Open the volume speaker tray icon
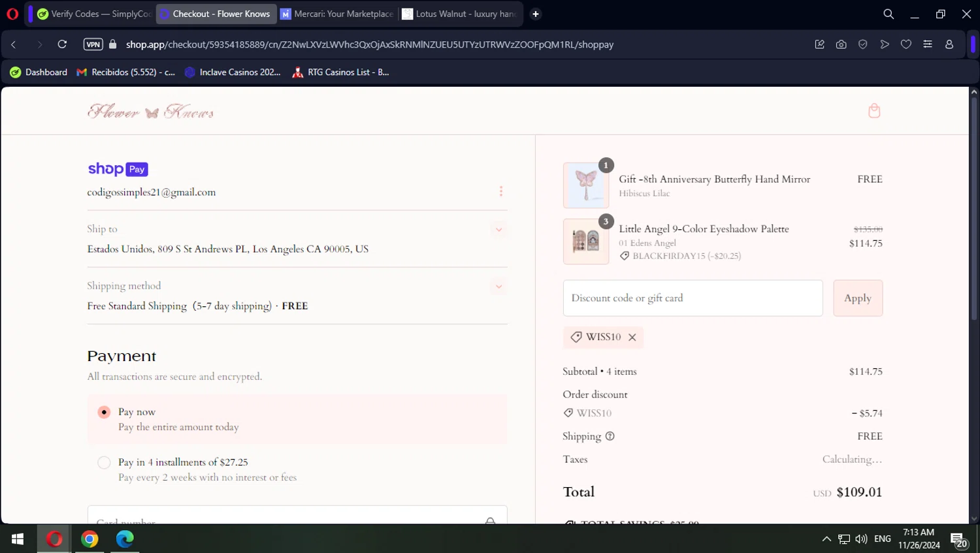The height and width of the screenshot is (553, 980). pos(861,539)
